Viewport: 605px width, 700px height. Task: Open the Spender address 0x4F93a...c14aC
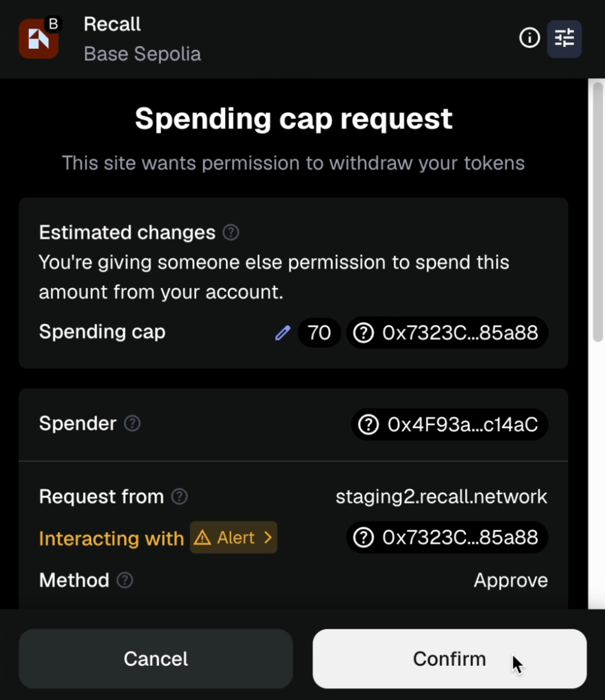449,424
